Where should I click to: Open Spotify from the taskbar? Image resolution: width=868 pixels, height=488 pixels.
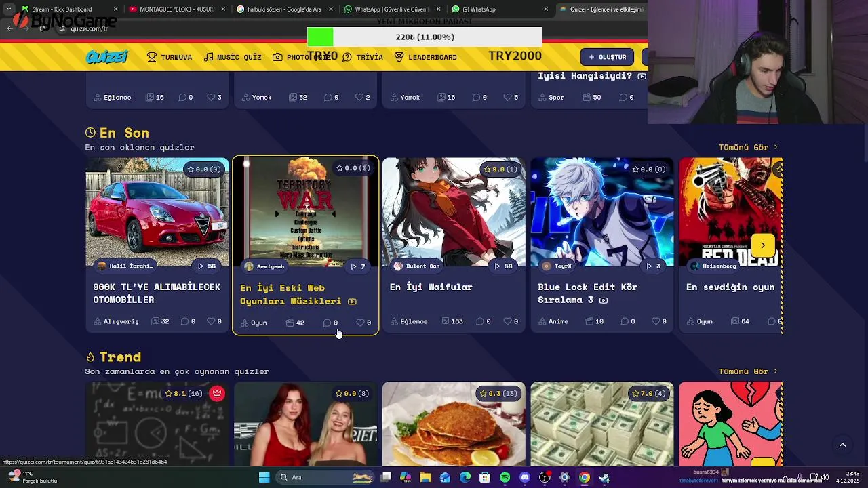pyautogui.click(x=505, y=477)
